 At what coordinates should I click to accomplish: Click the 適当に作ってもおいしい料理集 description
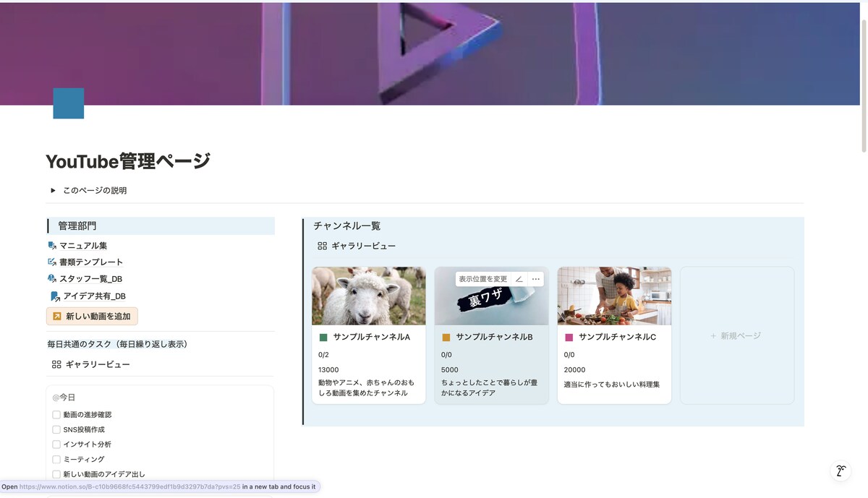612,385
